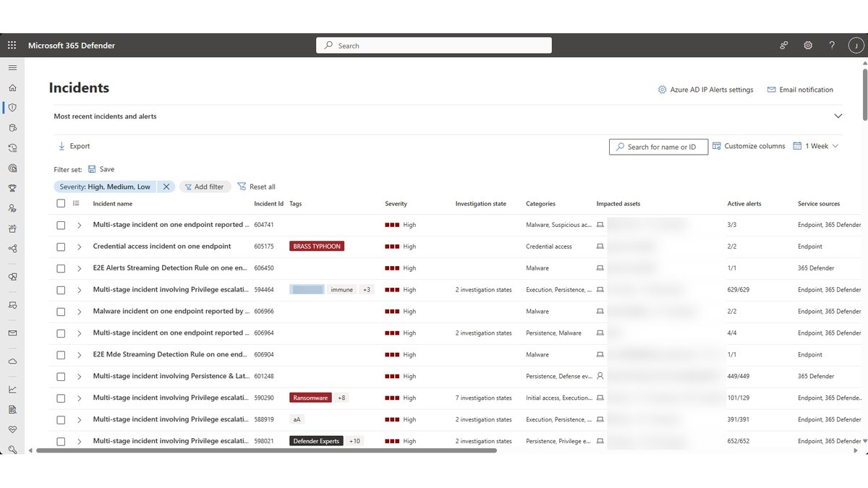
Task: Mark the checkbox for incident 606964
Action: click(x=61, y=334)
